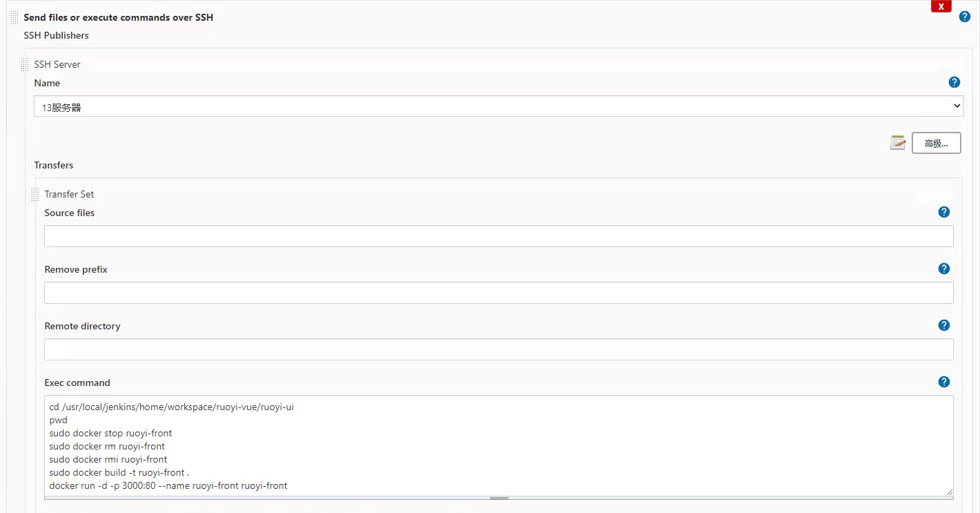Click the textarea bottom resize bar
This screenshot has height=513, width=980.
499,498
